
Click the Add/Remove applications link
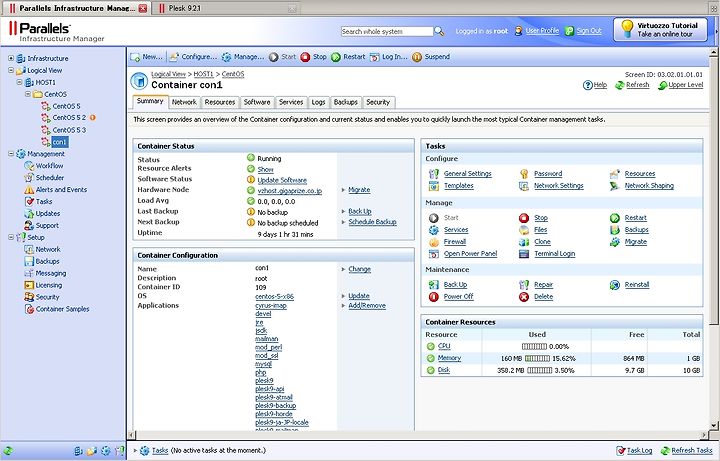click(x=367, y=305)
